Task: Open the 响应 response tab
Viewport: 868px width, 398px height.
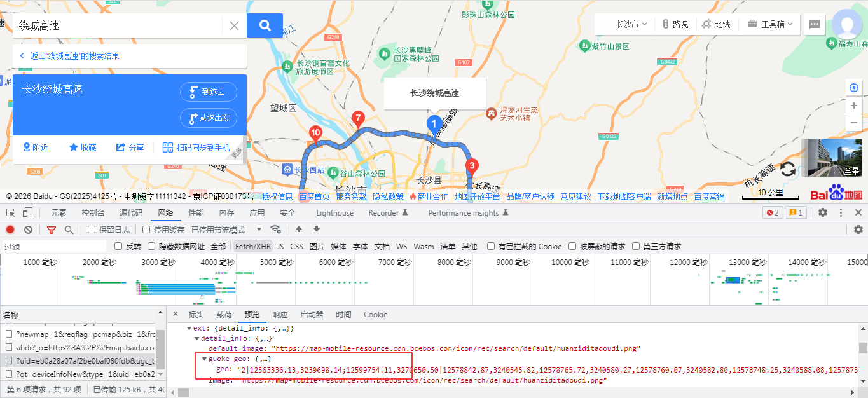Action: click(x=280, y=314)
